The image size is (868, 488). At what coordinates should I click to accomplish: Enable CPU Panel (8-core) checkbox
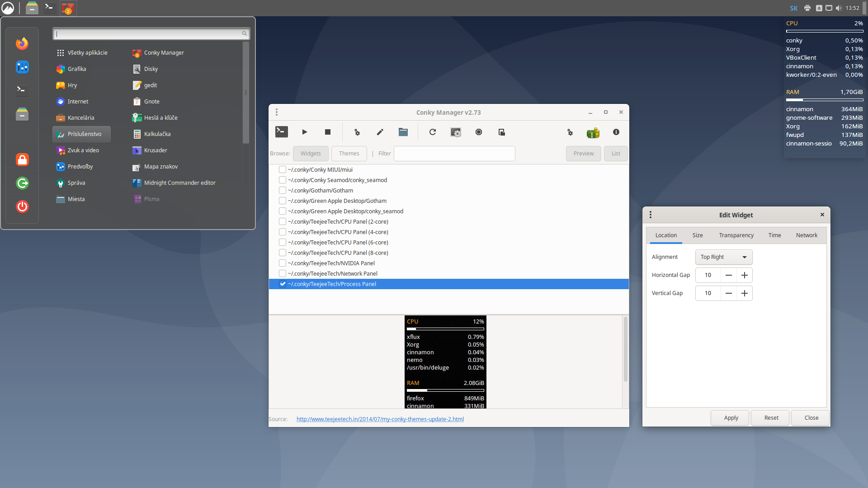(283, 253)
